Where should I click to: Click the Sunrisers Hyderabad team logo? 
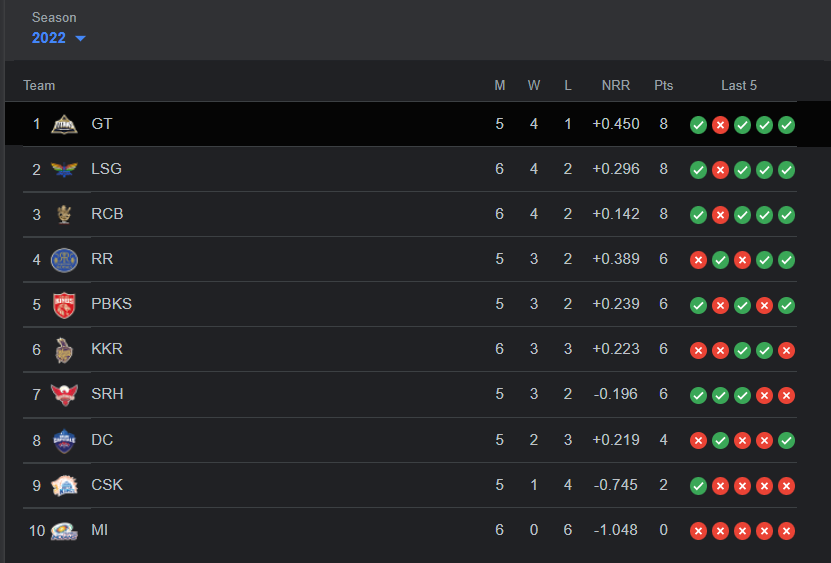[x=64, y=395]
